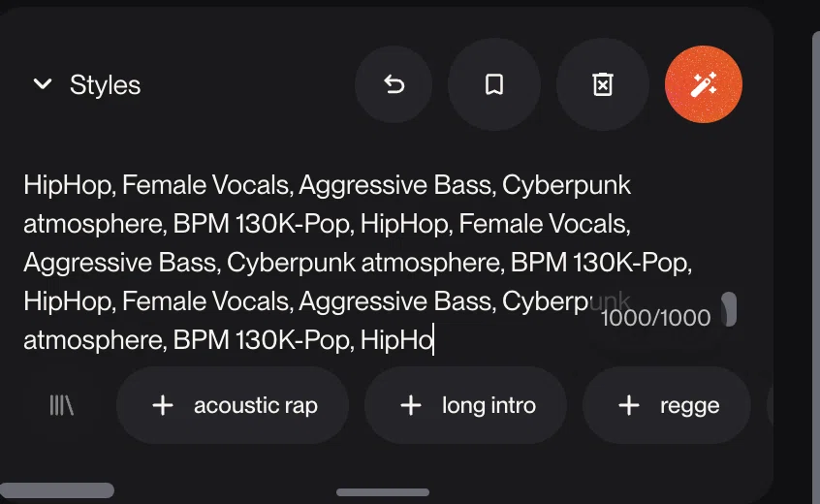Add the regge style suggestion
Viewport: 820px width, 504px height.
tap(667, 405)
